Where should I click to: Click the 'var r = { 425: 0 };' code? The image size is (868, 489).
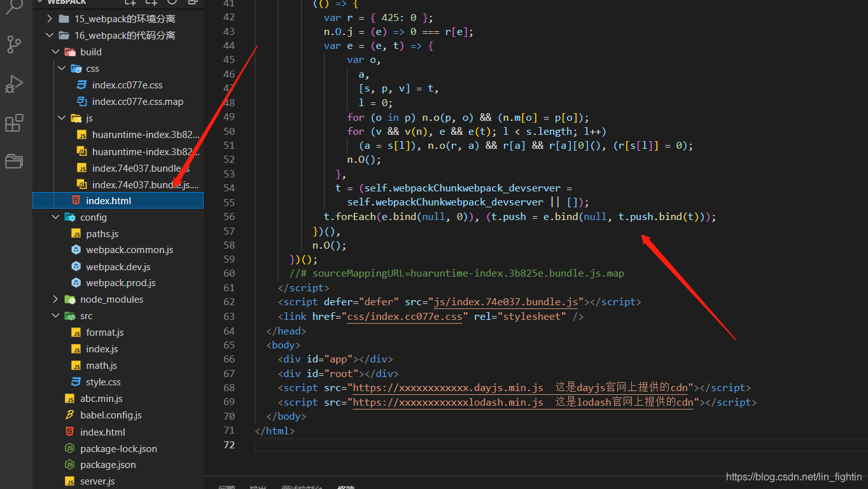(378, 17)
